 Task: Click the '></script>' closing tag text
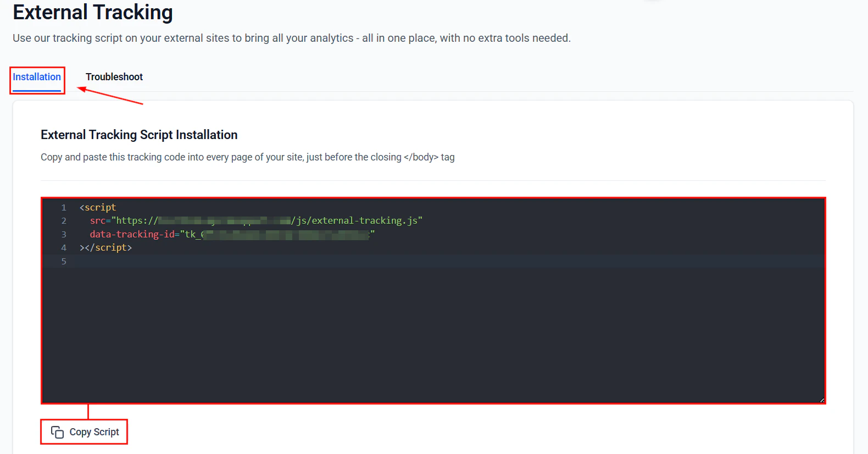pyautogui.click(x=106, y=248)
